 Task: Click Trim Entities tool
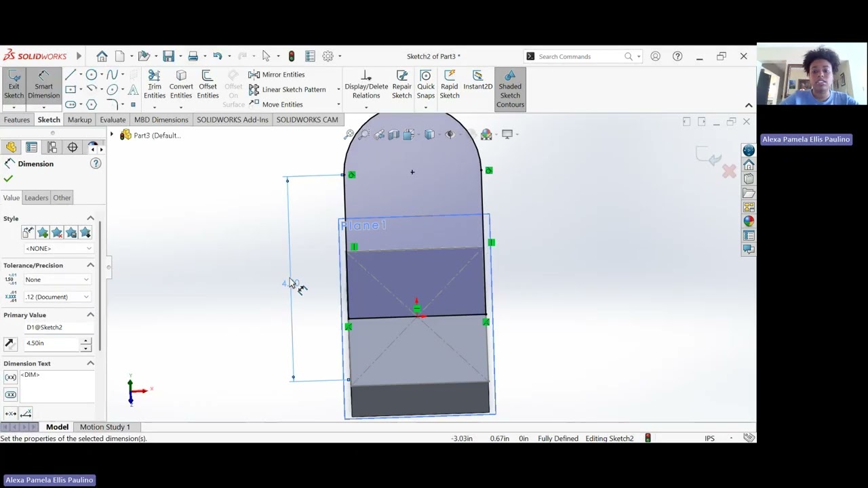click(155, 85)
